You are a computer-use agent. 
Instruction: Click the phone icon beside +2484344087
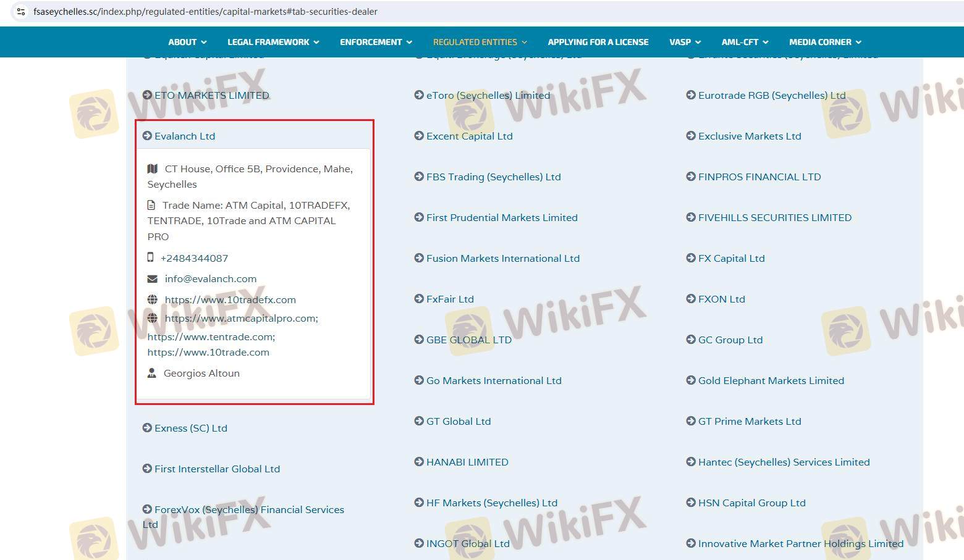150,257
